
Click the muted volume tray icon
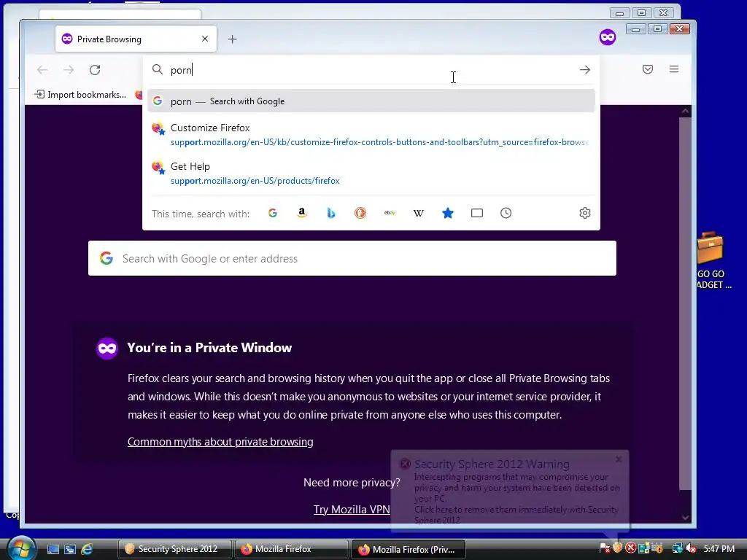pyautogui.click(x=691, y=548)
